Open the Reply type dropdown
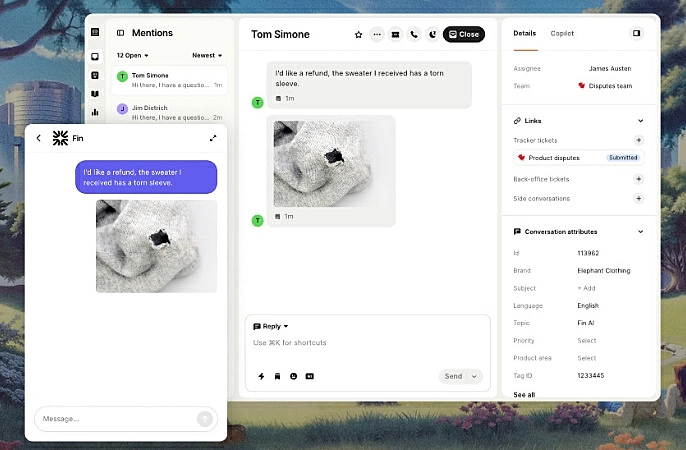This screenshot has width=686, height=450. coord(271,326)
